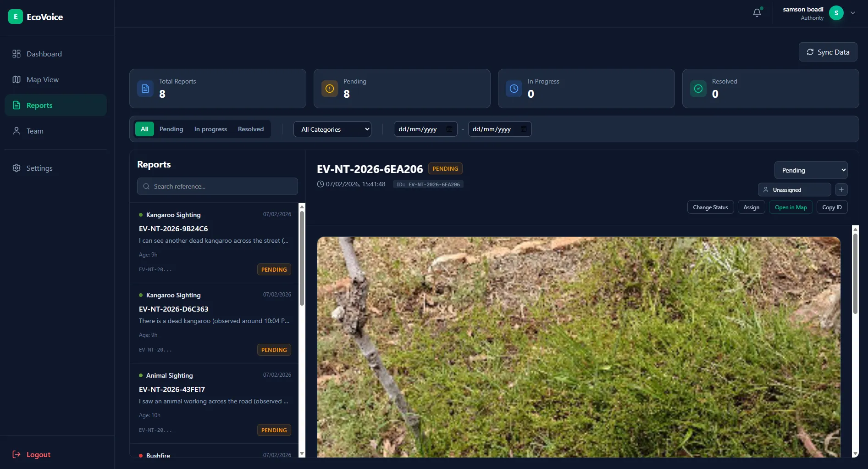The width and height of the screenshot is (868, 469).
Task: Click the search reference input field
Action: (217, 186)
